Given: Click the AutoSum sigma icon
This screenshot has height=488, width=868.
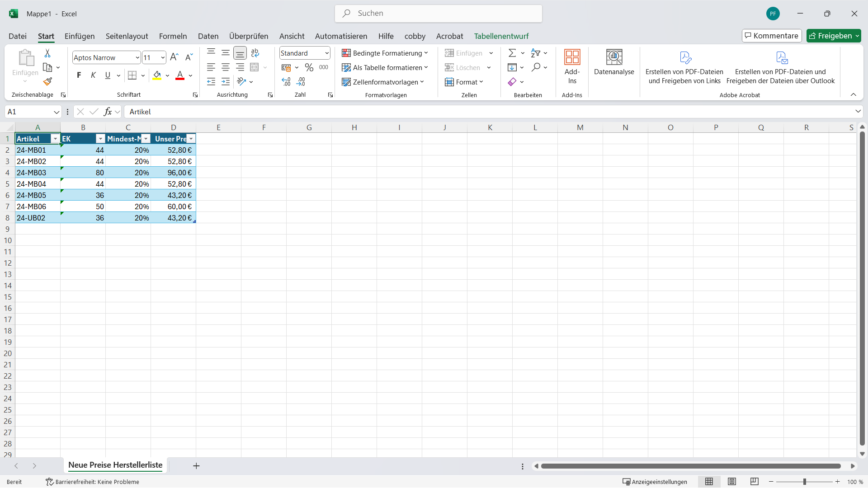Looking at the screenshot, I should (512, 53).
